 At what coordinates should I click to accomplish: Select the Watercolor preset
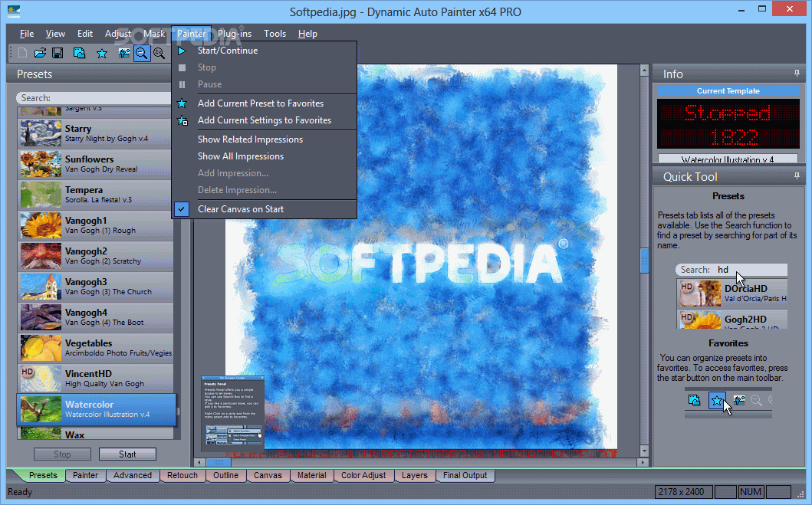(x=97, y=409)
